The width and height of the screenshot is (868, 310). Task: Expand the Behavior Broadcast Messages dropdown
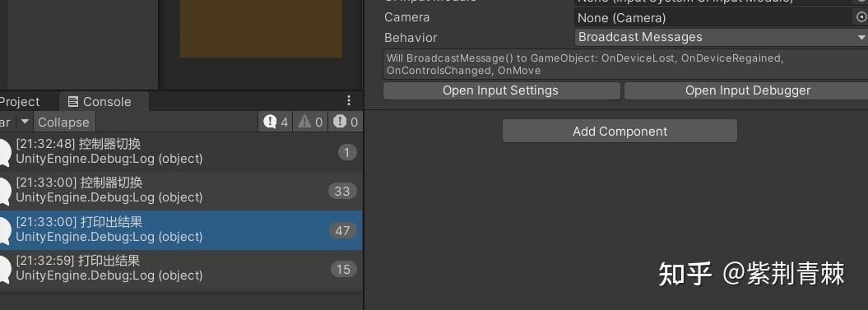(x=722, y=38)
